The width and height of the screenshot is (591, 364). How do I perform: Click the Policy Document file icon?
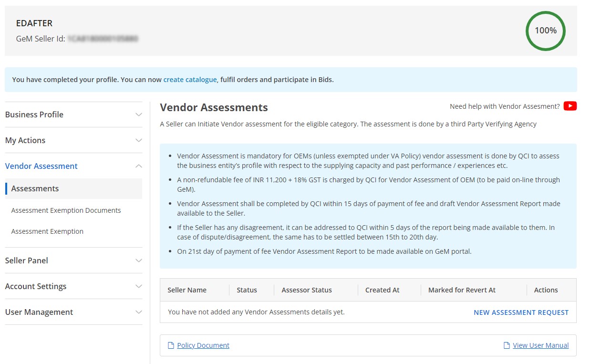pyautogui.click(x=170, y=345)
